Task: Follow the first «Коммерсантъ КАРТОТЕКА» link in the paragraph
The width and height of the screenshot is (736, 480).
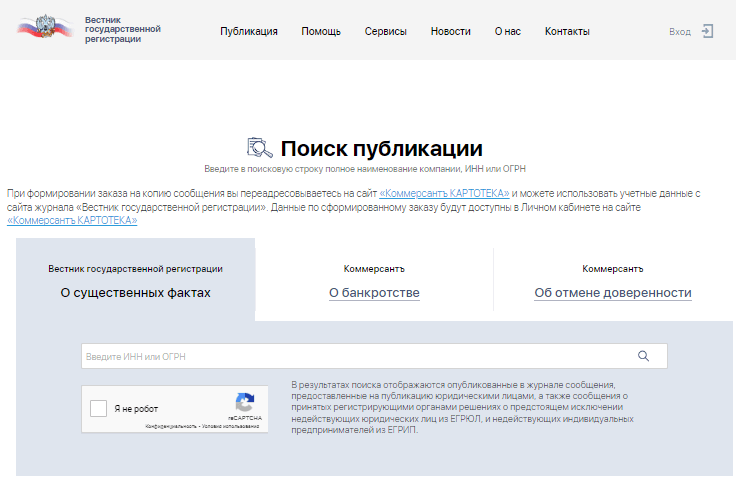Action: coord(444,193)
